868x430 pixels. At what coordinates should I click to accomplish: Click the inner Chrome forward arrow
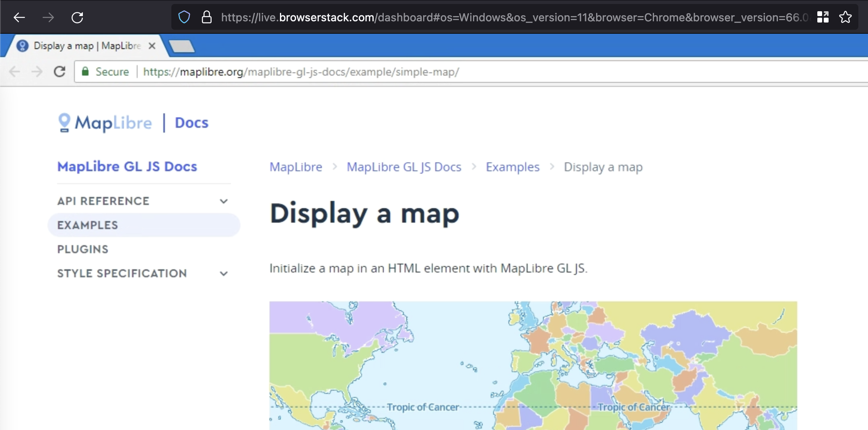pyautogui.click(x=37, y=72)
